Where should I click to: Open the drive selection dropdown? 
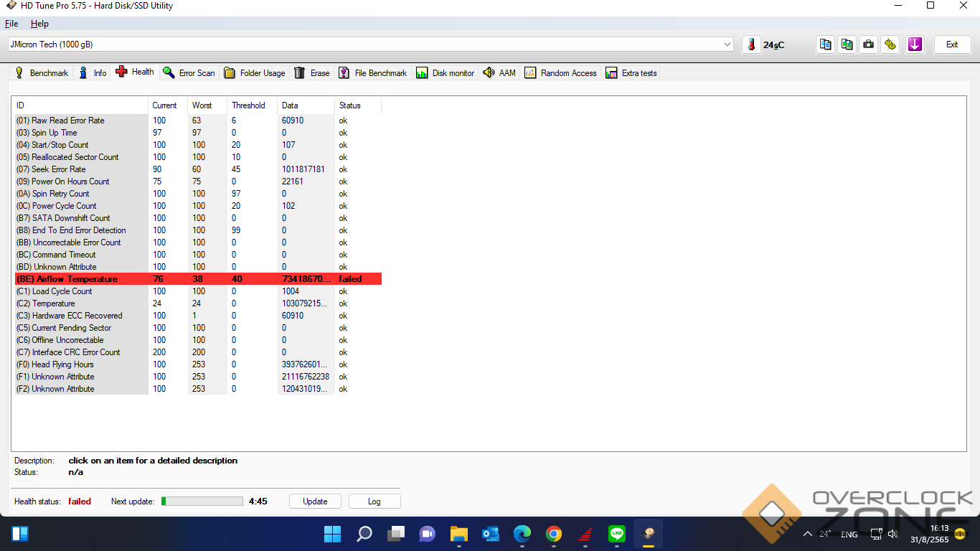pyautogui.click(x=370, y=44)
